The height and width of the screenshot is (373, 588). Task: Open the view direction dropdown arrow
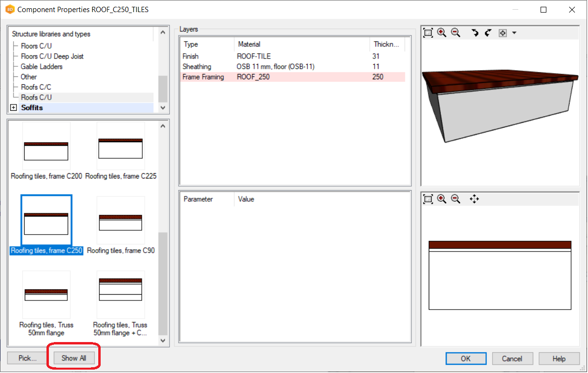(514, 33)
